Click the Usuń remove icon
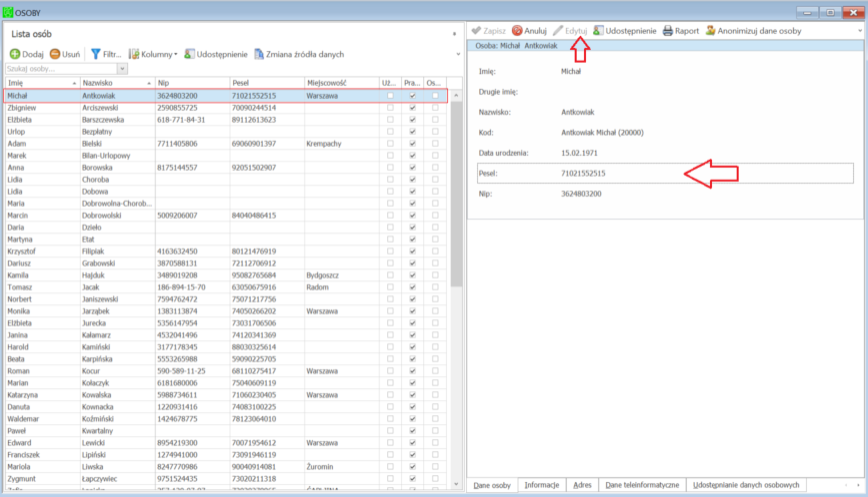 click(55, 54)
